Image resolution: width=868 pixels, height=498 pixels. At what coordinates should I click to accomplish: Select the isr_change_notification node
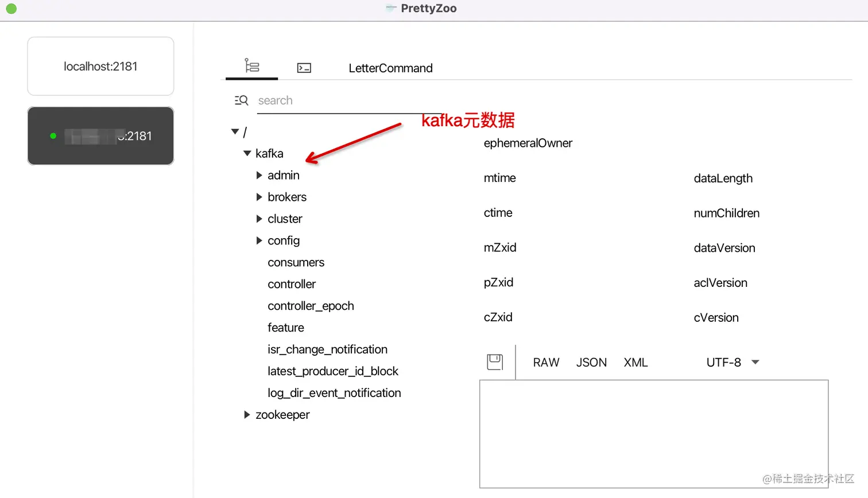pyautogui.click(x=327, y=349)
